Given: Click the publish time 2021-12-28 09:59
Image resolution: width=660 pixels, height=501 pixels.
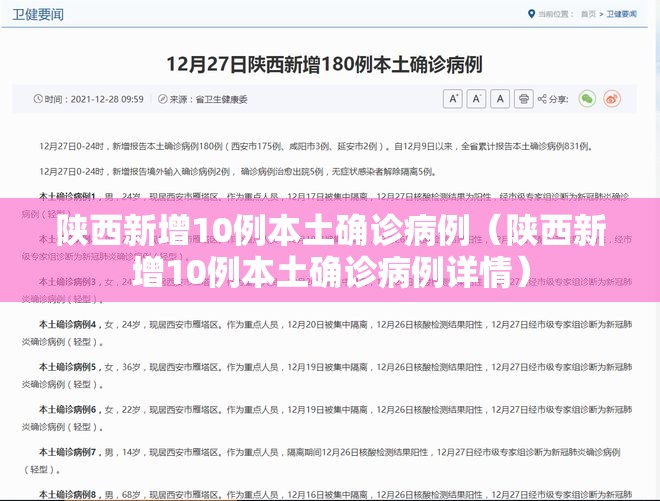Looking at the screenshot, I should coord(107,99).
